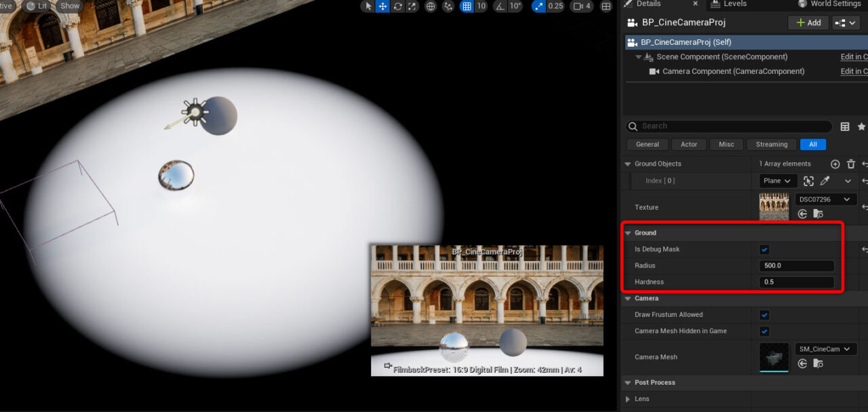The height and width of the screenshot is (412, 868).
Task: Select the Rotate tool in the viewport toolbar
Action: 398,6
